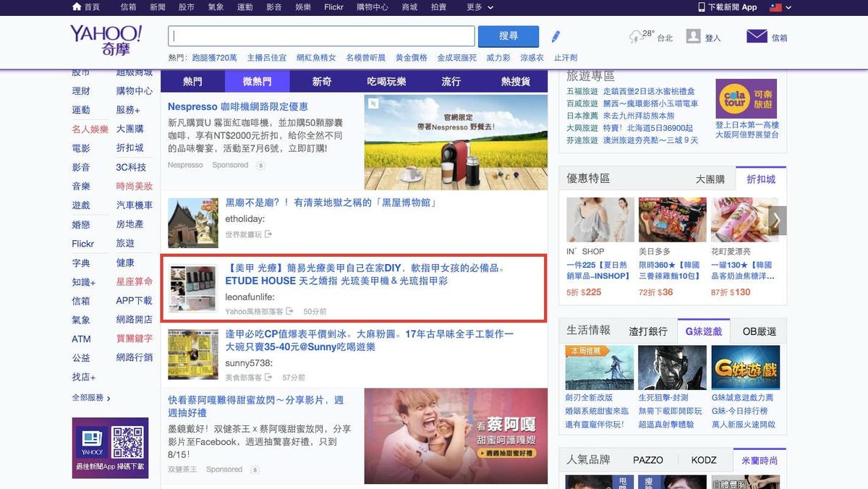Click the home icon in top bar
Screen dimensions: 868x489
coord(77,7)
